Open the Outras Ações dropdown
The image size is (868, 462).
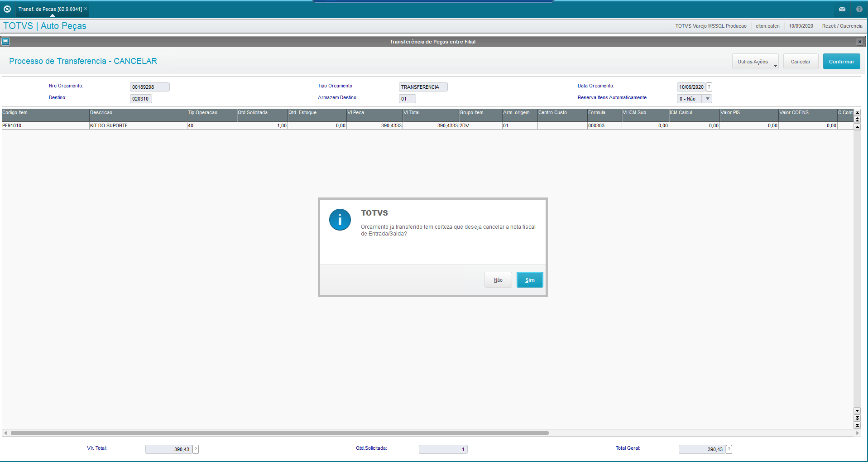point(755,62)
